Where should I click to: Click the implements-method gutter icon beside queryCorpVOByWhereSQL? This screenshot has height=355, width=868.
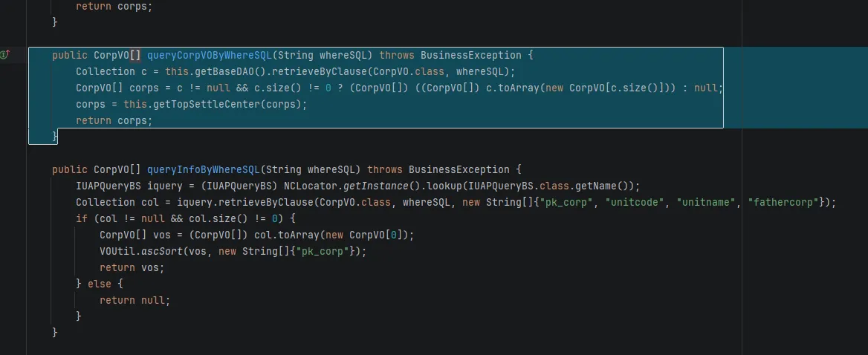click(6, 55)
